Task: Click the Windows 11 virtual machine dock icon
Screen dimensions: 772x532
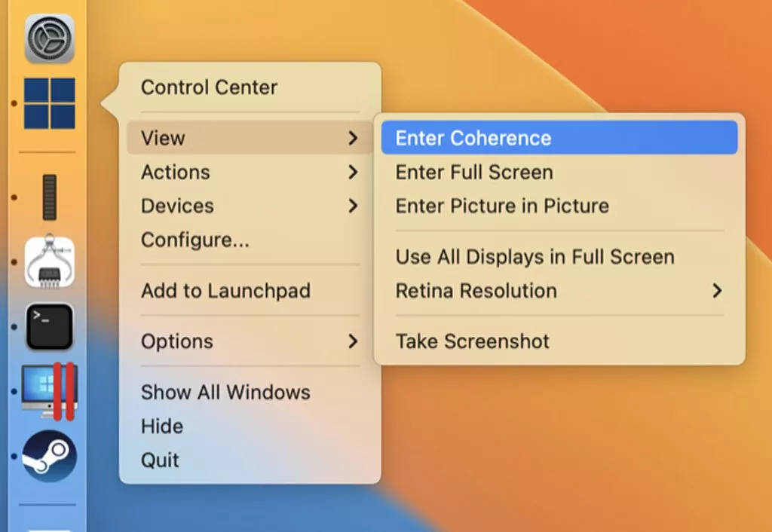Action: (x=50, y=103)
